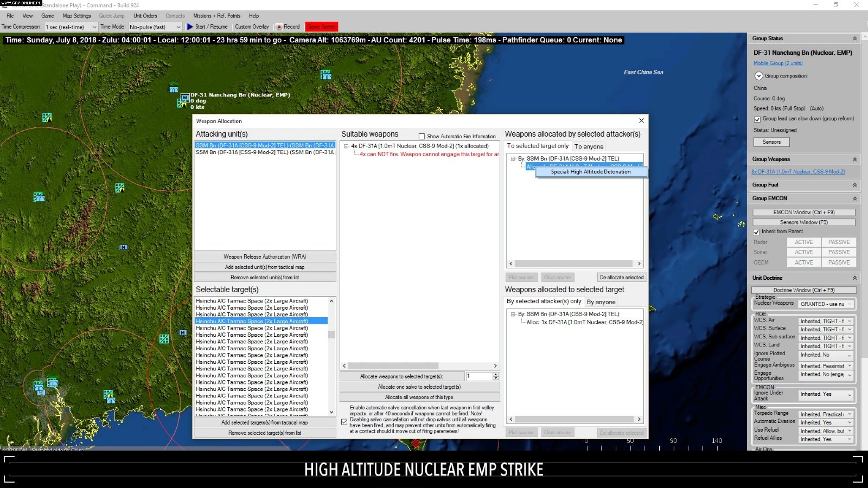Open the Custom Overlay tool
This screenshot has height=488, width=868.
pyautogui.click(x=251, y=26)
